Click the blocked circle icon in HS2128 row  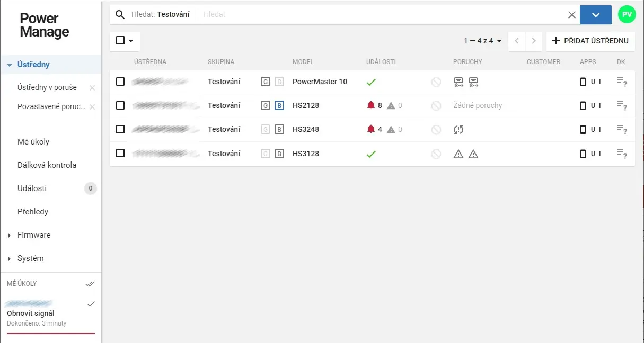pyautogui.click(x=436, y=105)
